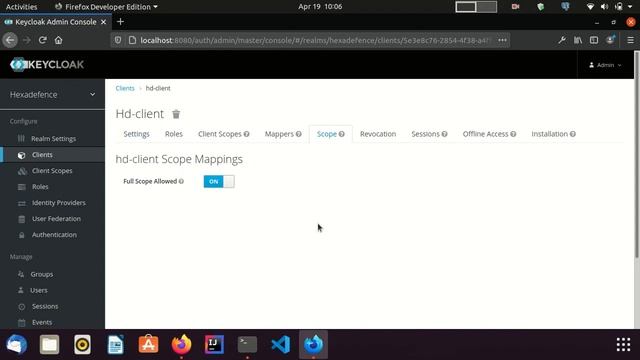Show all applications grid
This screenshot has height=360, width=640.
coord(623,344)
